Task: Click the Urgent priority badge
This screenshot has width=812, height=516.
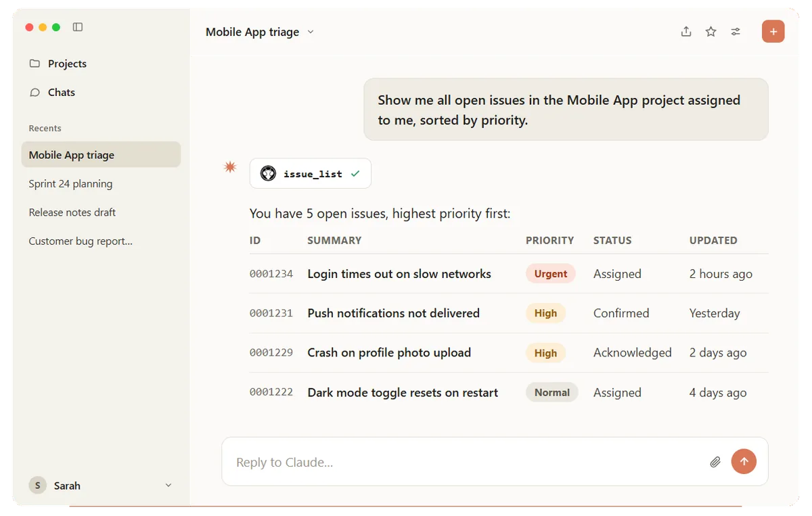Action: point(550,274)
